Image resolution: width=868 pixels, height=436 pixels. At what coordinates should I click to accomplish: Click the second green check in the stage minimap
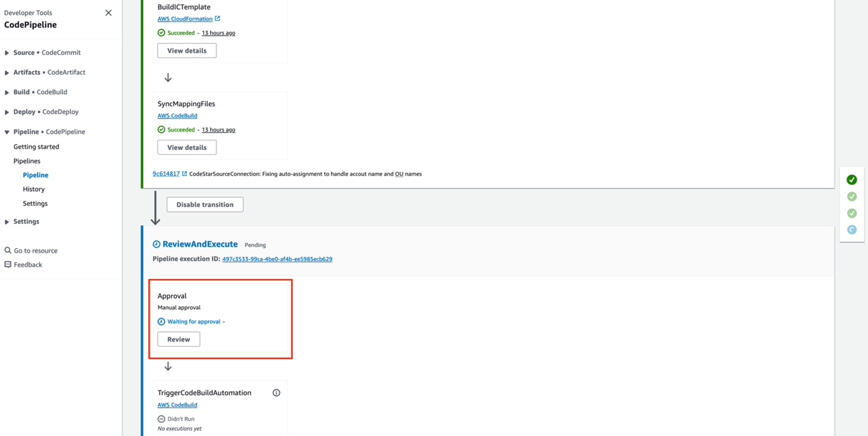tap(852, 196)
